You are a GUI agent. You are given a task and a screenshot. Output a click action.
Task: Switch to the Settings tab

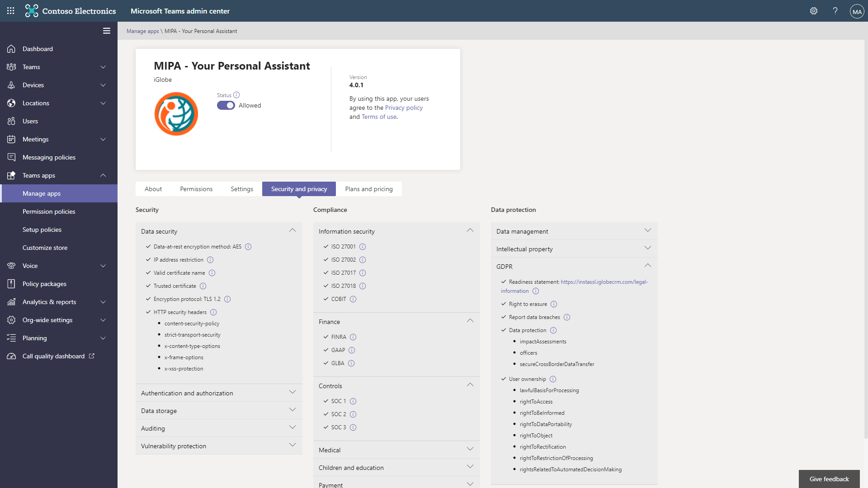[242, 189]
